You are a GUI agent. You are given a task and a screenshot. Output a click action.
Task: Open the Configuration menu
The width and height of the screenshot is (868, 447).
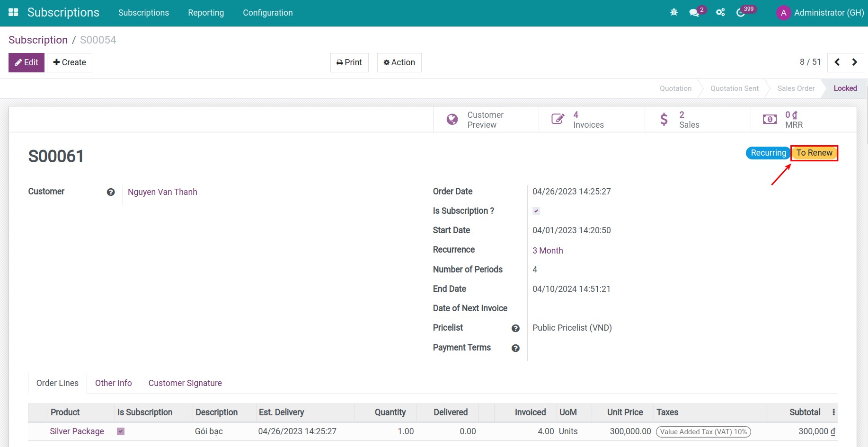[267, 13]
